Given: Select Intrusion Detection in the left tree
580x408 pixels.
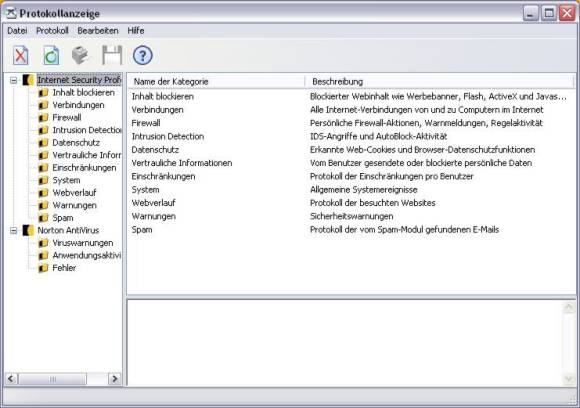Looking at the screenshot, I should click(x=87, y=130).
